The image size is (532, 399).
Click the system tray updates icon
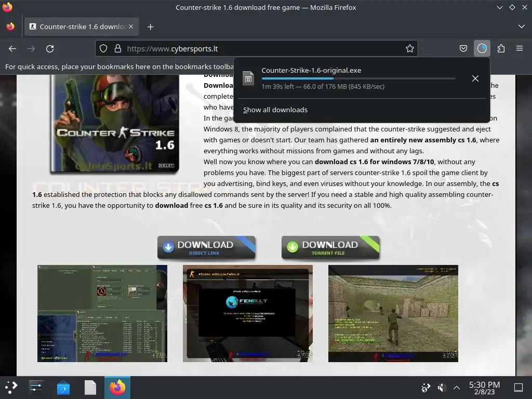tap(425, 388)
